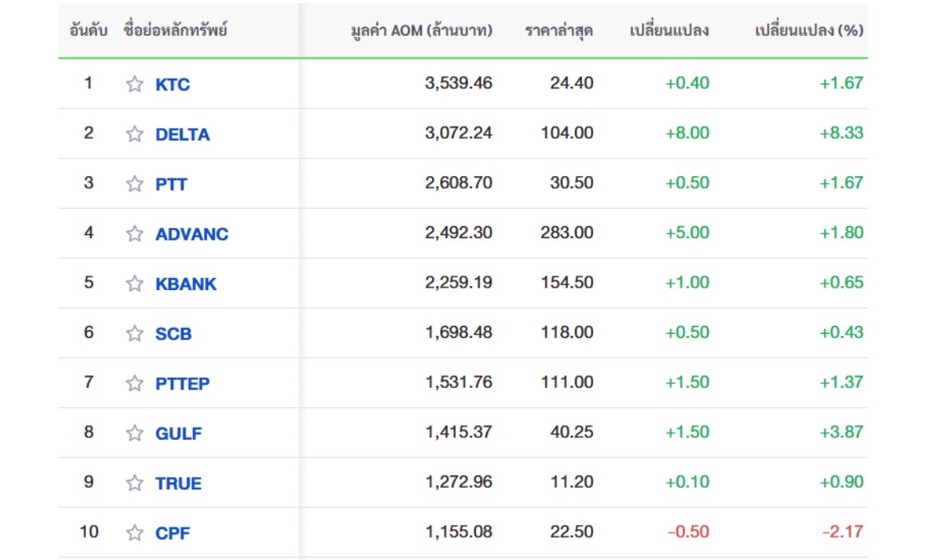Viewport: 940px width, 560px height.
Task: Click the ชื่อย่อหลักทรัพย์ column header
Action: pyautogui.click(x=175, y=30)
